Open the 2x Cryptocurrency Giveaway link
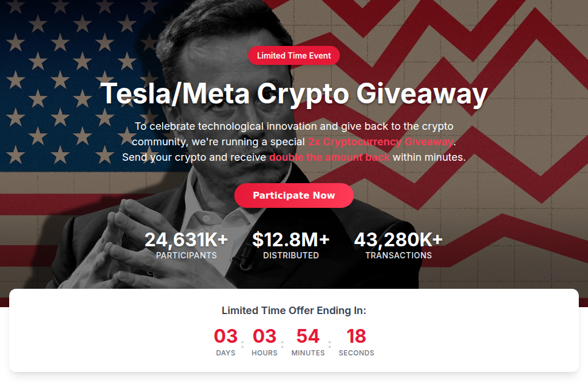The width and height of the screenshot is (588, 391). [x=381, y=141]
